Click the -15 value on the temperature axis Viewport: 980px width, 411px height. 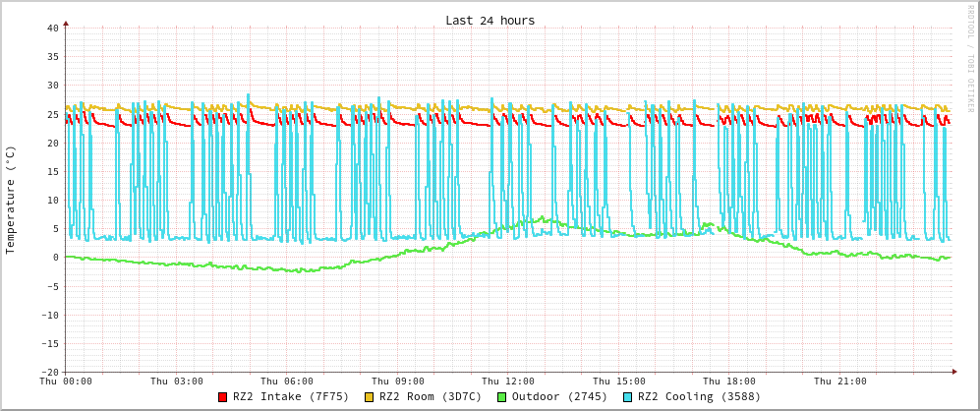coord(50,343)
